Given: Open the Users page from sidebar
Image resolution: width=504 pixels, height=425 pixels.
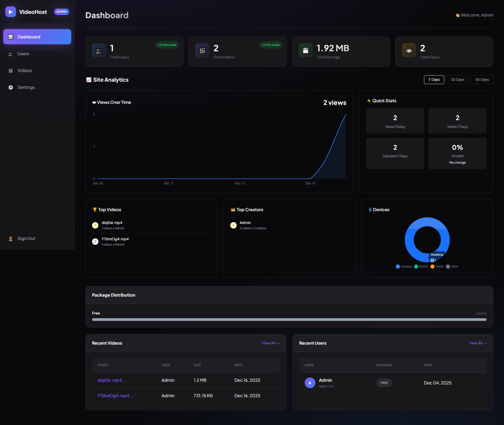Looking at the screenshot, I should pyautogui.click(x=23, y=54).
